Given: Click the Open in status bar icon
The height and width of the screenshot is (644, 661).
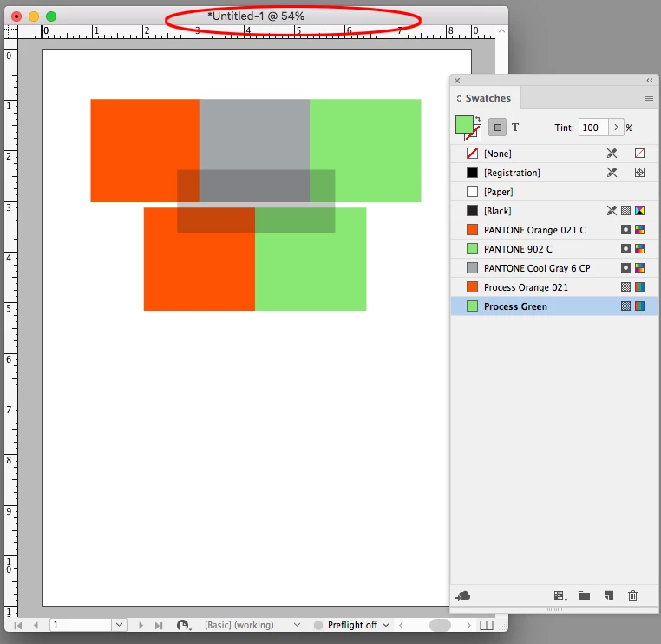Looking at the screenshot, I should click(x=183, y=625).
